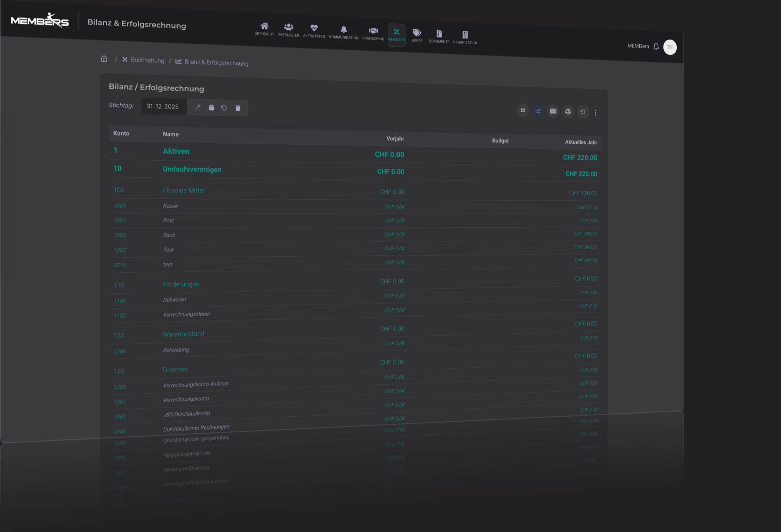Select the Diverses group row
This screenshot has width=781, height=532.
tap(354, 364)
